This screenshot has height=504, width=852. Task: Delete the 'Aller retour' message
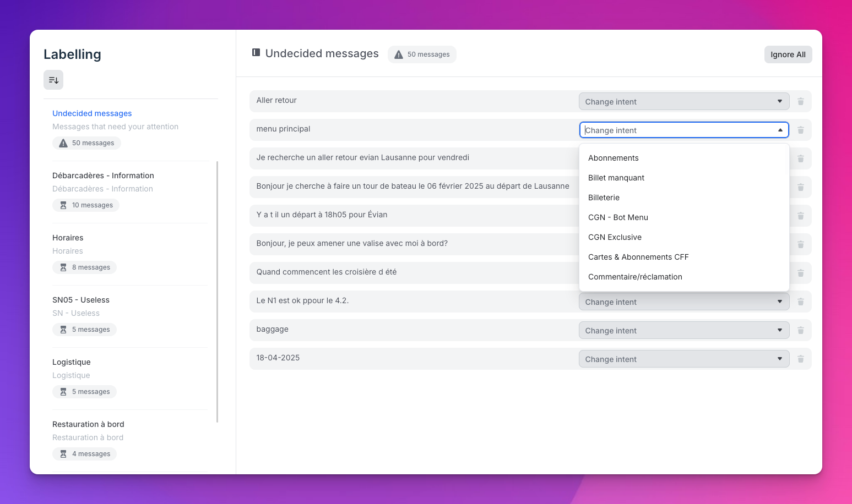click(x=801, y=101)
